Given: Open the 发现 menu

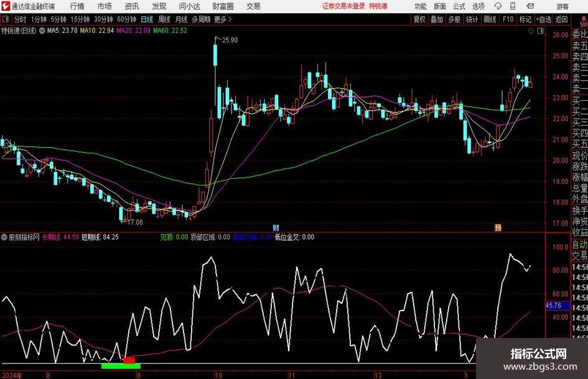Looking at the screenshot, I should coord(159,6).
